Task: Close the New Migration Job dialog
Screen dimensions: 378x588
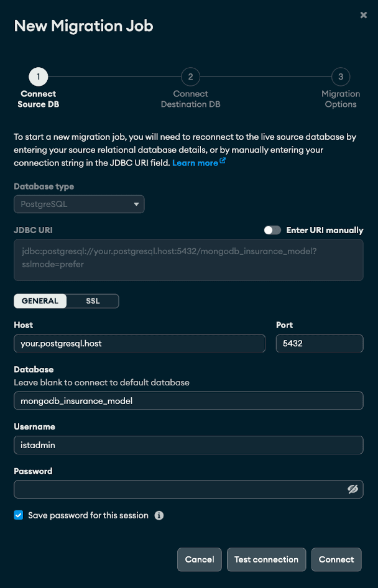Action: coord(364,15)
